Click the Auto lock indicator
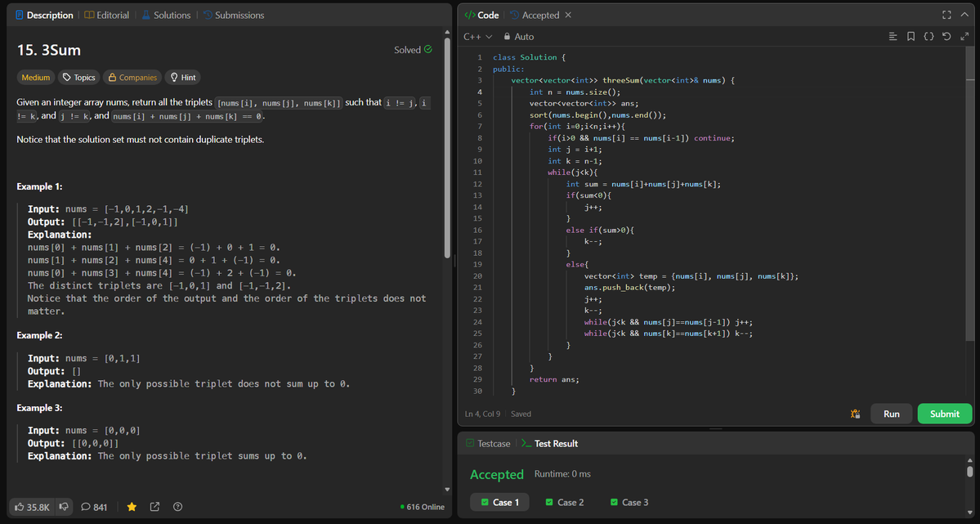The width and height of the screenshot is (980, 524). tap(519, 37)
